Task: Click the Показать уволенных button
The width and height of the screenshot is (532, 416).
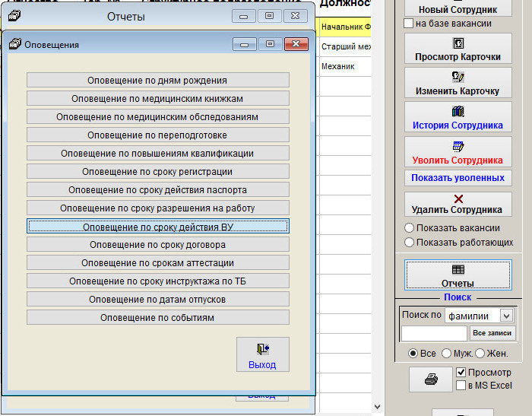Action: [x=458, y=178]
